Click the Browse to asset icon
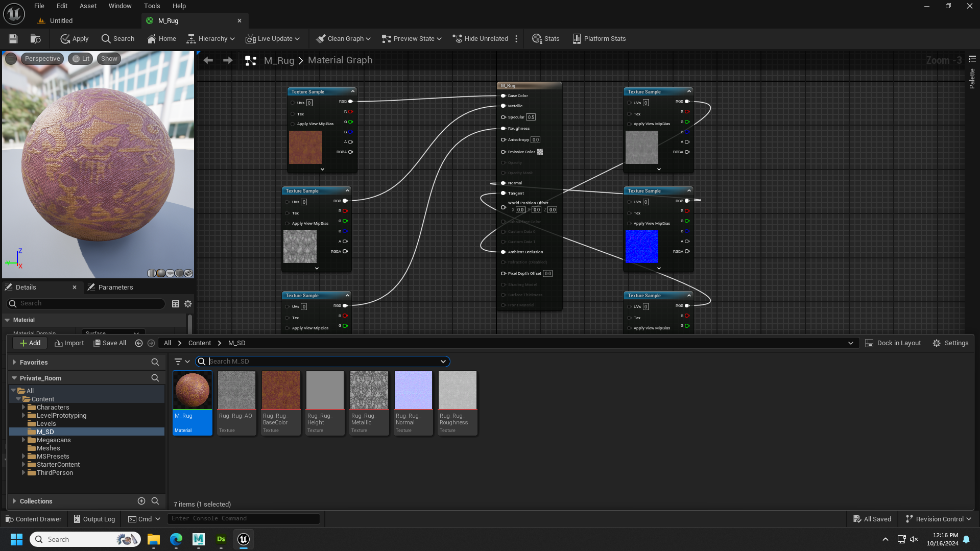The image size is (980, 551). tap(35, 39)
